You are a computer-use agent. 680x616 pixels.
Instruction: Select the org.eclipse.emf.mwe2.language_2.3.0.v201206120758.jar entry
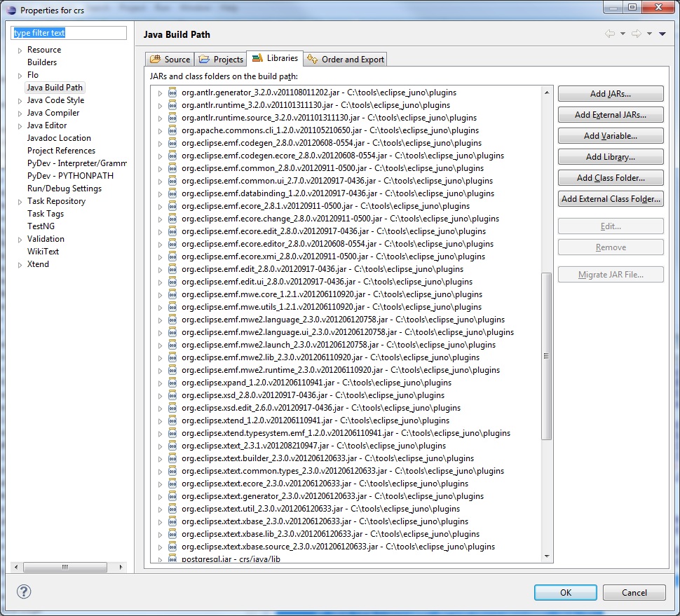tap(343, 320)
